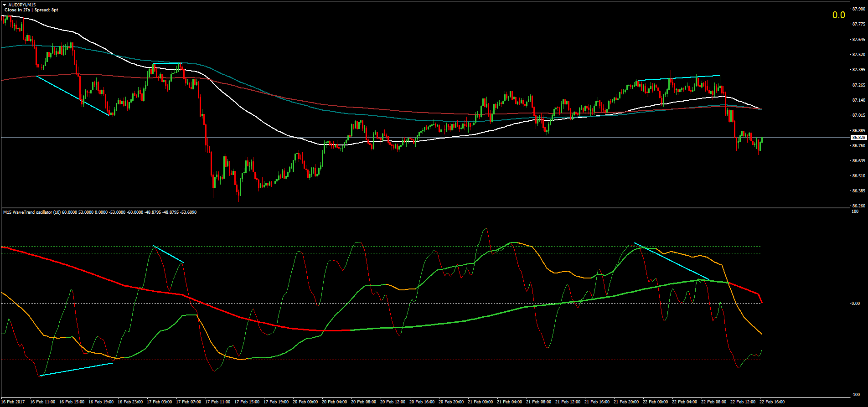Select the rising cyan trendline on oscillator 16 Feb lows
The width and height of the screenshot is (868, 407).
pyautogui.click(x=77, y=370)
